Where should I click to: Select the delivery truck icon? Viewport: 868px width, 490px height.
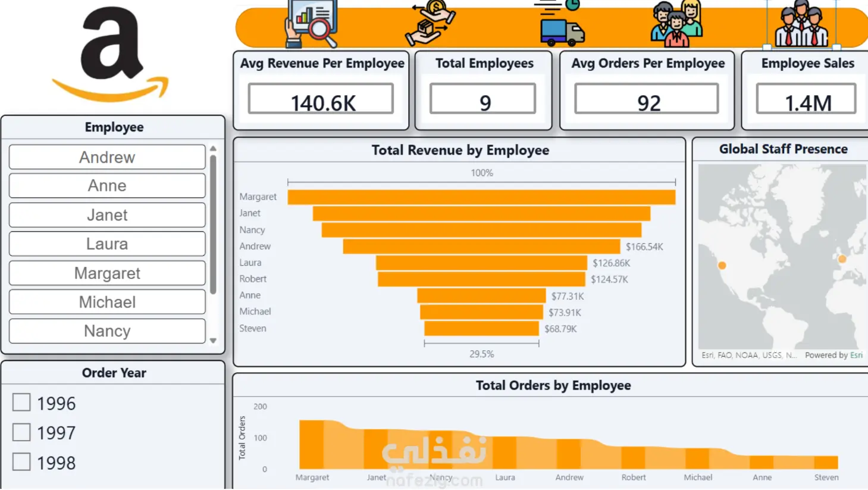point(560,24)
